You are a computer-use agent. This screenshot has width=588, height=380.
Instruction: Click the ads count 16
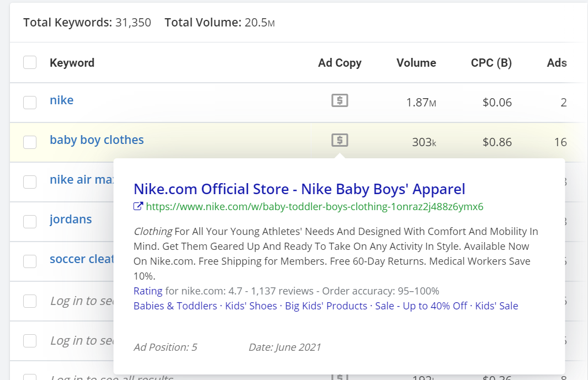click(x=560, y=142)
